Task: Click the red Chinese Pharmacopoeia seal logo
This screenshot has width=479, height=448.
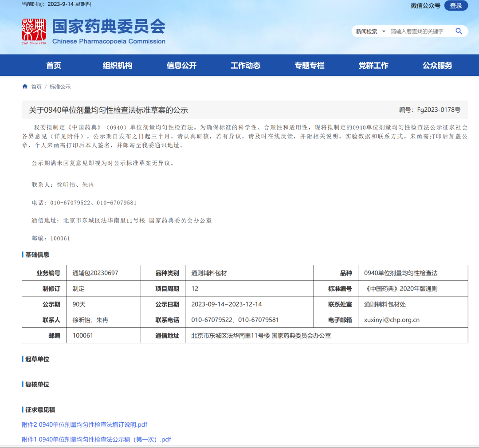Action: tap(34, 31)
